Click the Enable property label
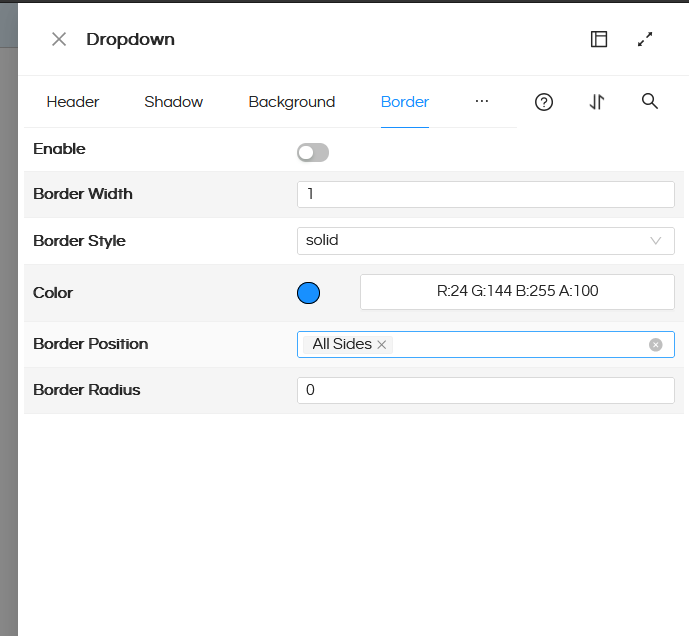689x636 pixels. click(x=59, y=149)
